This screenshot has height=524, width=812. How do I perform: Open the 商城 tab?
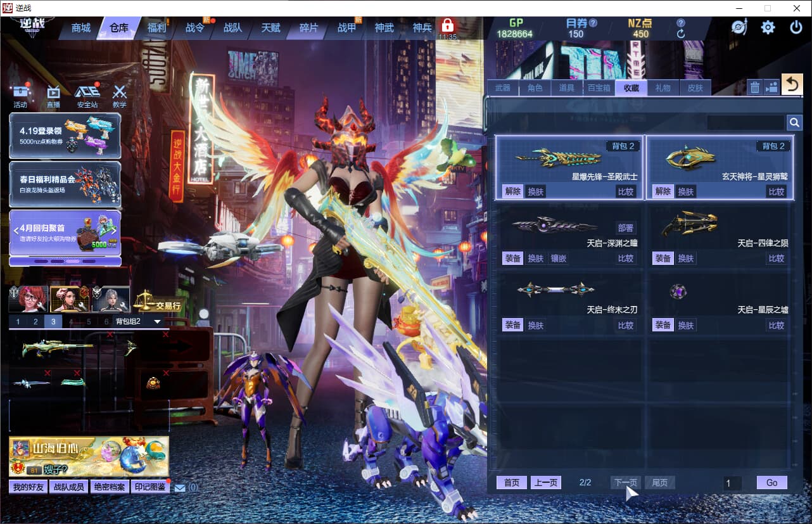(x=81, y=28)
